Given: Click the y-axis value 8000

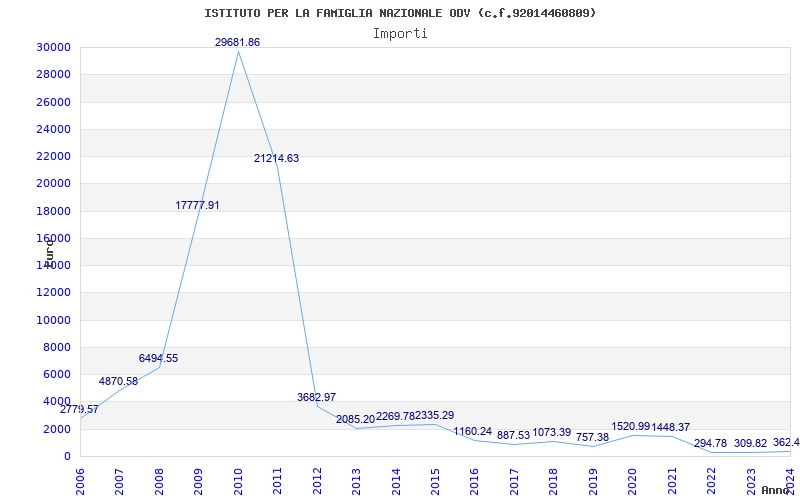Looking at the screenshot, I should click(x=57, y=347).
